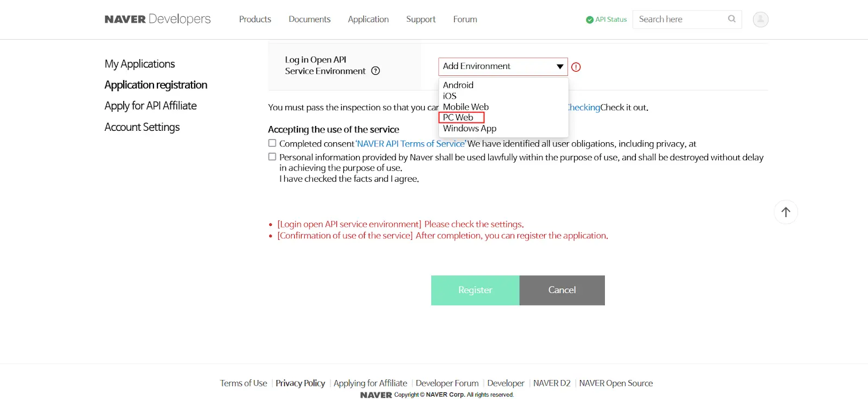Click the scroll-to-top arrow button

tap(786, 212)
